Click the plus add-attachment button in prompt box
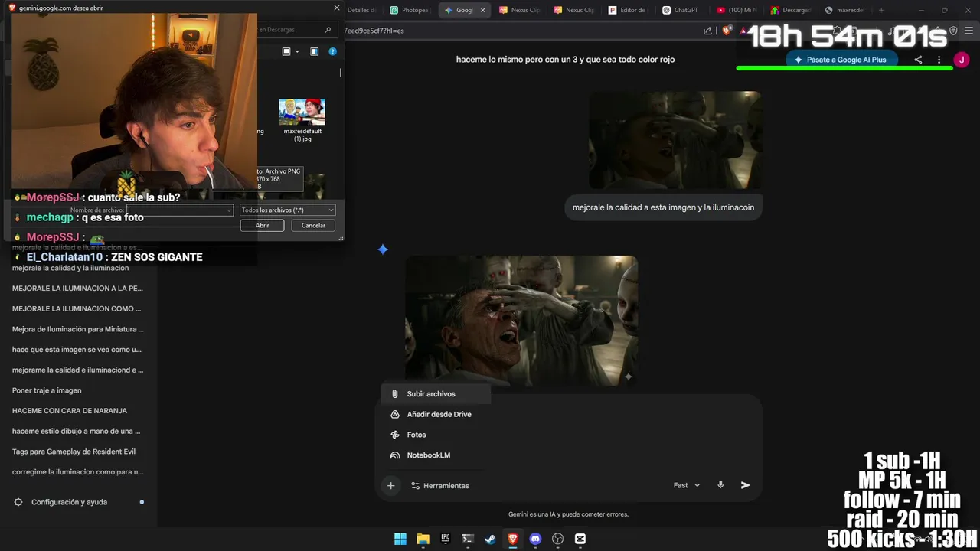Viewport: 980px width, 551px height. (390, 485)
